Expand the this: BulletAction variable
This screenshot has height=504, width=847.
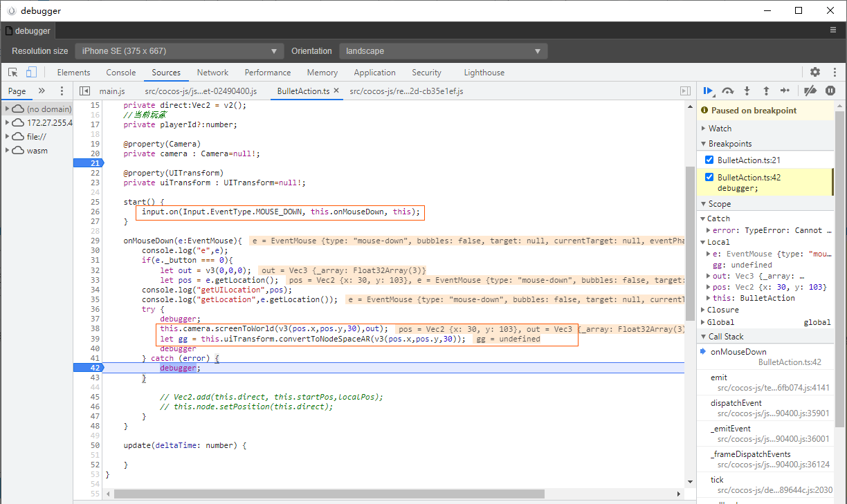coord(709,298)
